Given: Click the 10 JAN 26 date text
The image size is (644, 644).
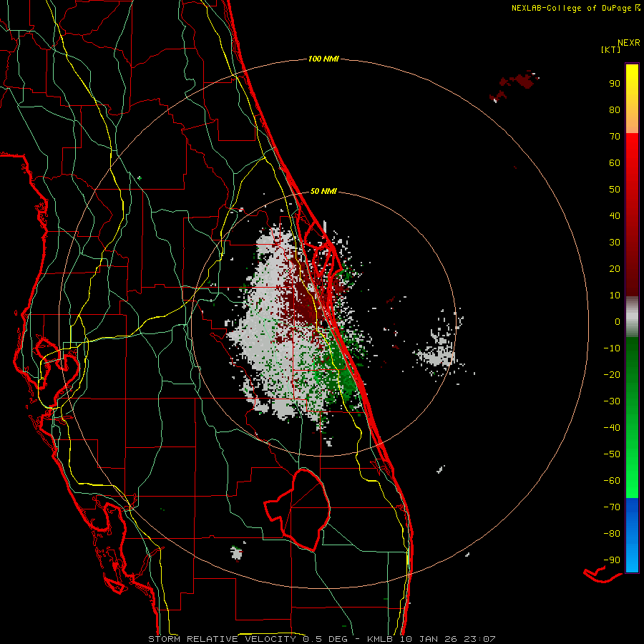Looking at the screenshot, I should tap(427, 639).
